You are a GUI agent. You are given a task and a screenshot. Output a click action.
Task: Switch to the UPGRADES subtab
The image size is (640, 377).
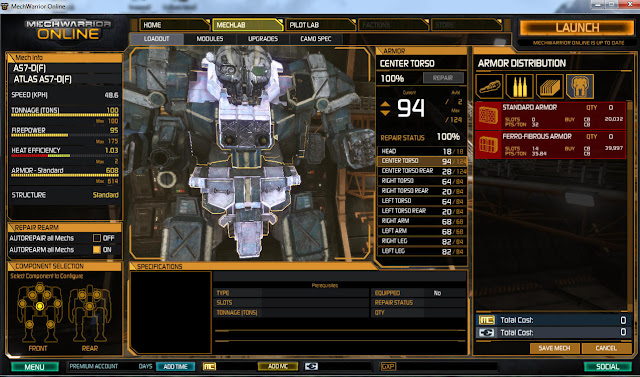263,39
